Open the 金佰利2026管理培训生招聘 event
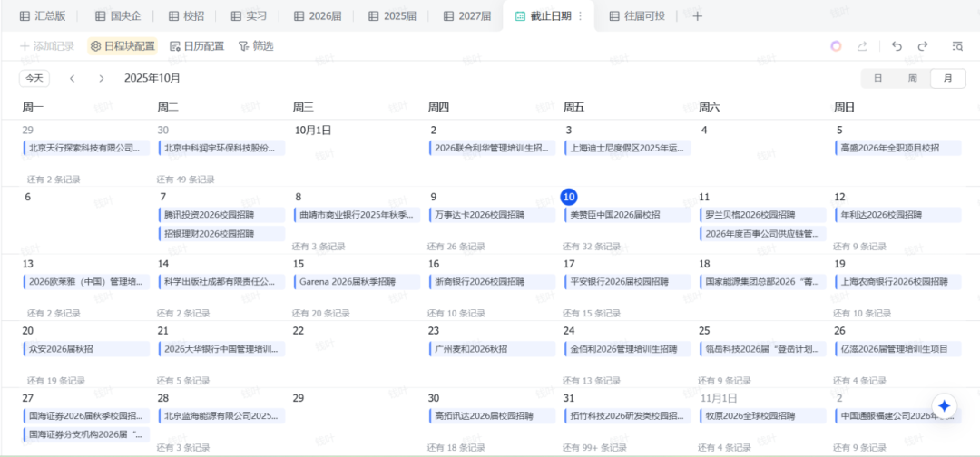Image resolution: width=980 pixels, height=457 pixels. (628, 349)
